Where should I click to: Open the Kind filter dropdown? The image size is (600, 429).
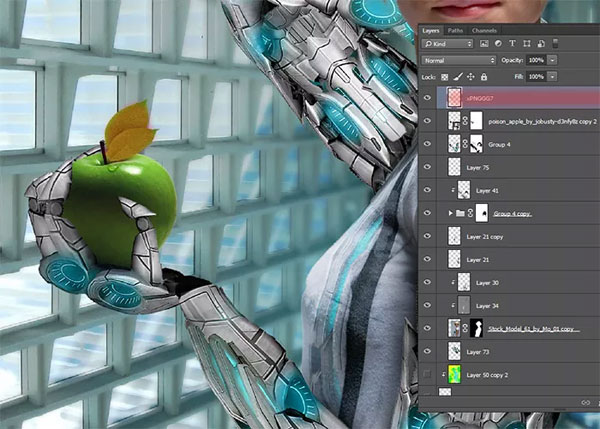click(447, 44)
